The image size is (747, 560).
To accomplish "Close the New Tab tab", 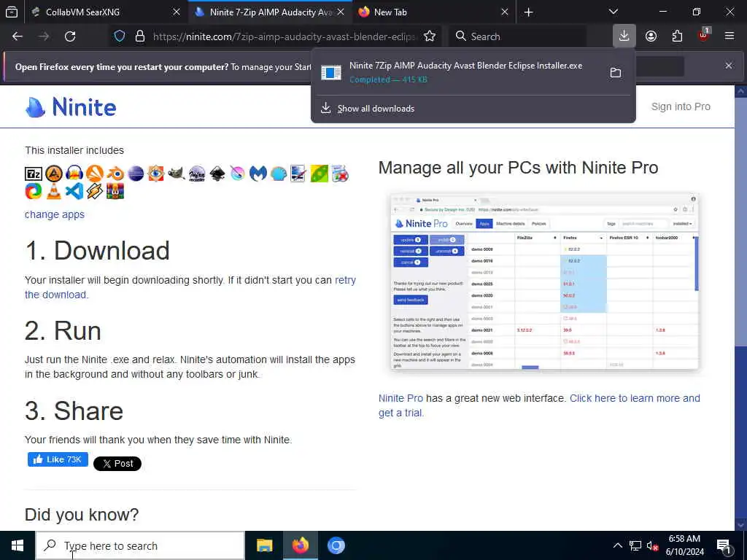I will (505, 12).
